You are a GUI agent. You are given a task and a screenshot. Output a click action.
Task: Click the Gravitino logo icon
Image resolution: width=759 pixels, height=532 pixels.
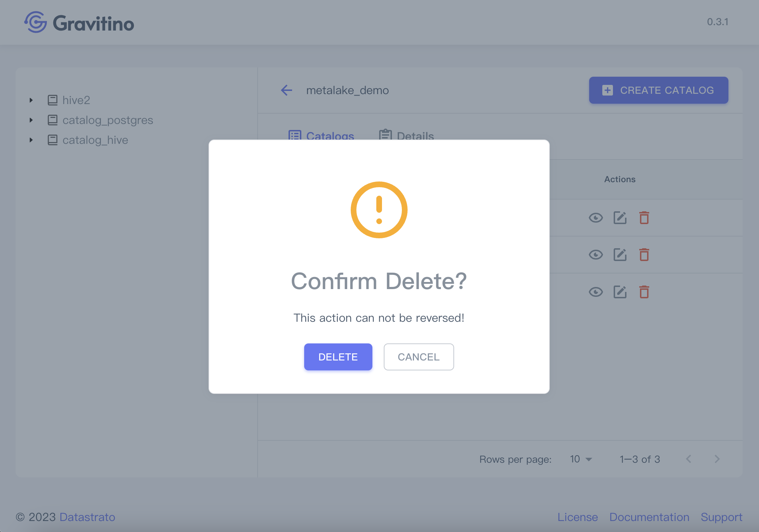(36, 22)
